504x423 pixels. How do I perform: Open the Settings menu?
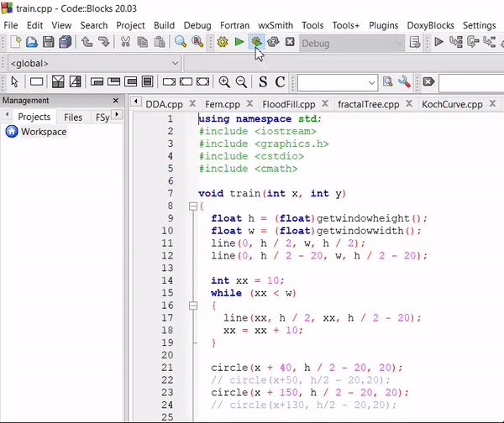coord(480,25)
